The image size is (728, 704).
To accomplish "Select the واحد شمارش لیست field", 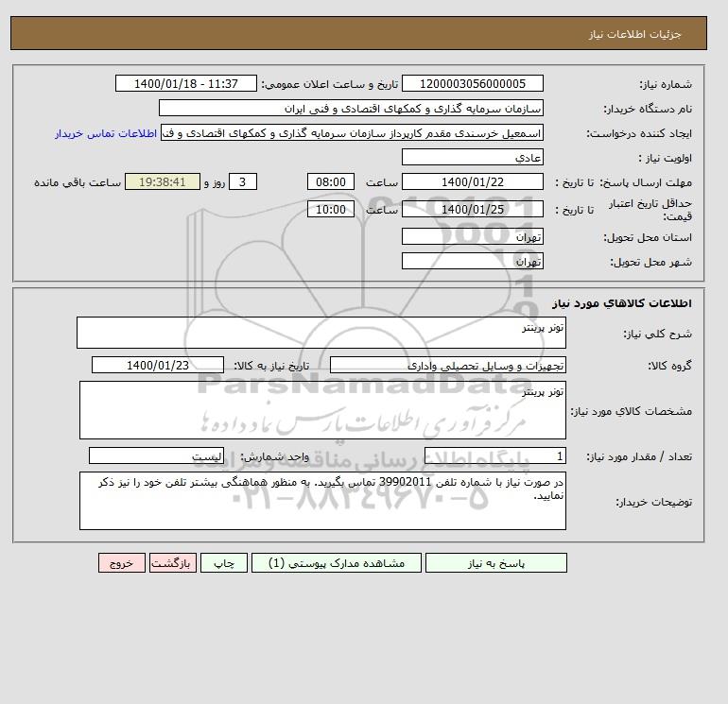I will click(x=156, y=455).
